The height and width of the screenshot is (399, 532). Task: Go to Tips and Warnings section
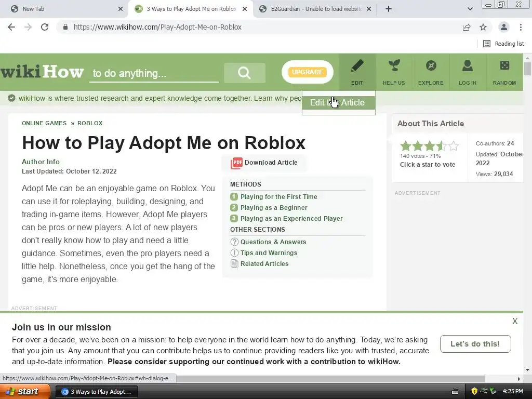[x=269, y=253]
